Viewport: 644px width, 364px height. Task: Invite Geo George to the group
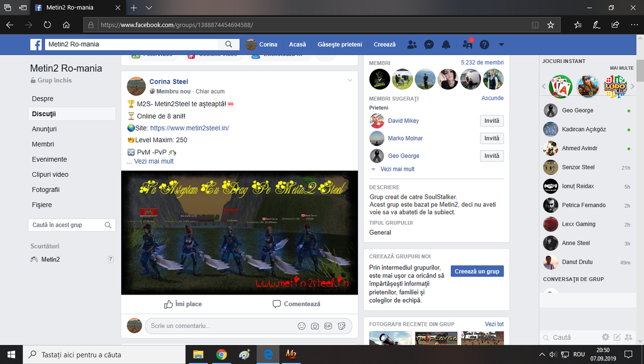tap(492, 156)
